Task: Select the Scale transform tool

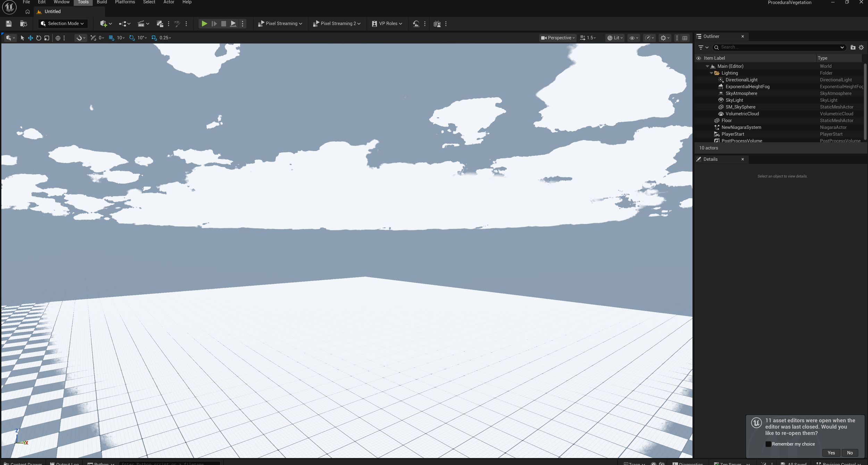Action: 47,38
